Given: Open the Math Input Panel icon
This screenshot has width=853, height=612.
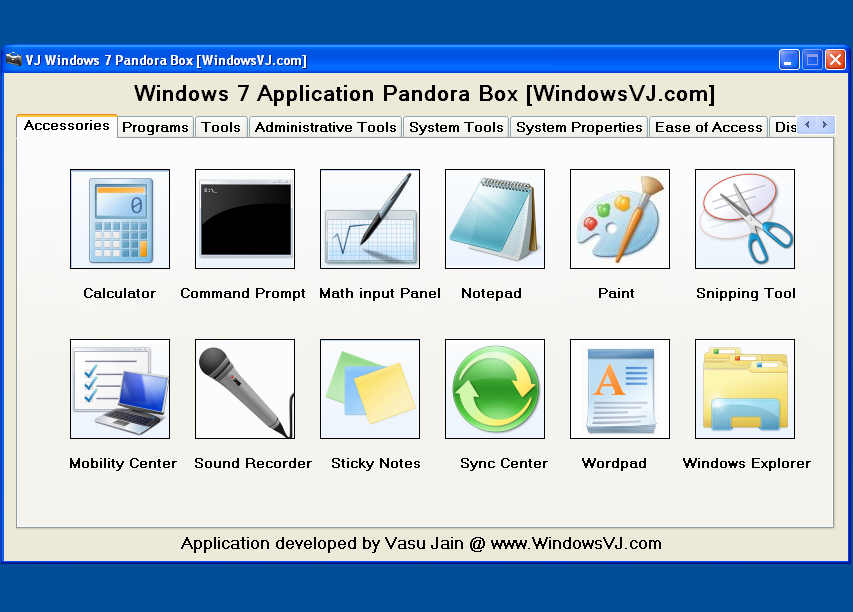Looking at the screenshot, I should (x=370, y=219).
